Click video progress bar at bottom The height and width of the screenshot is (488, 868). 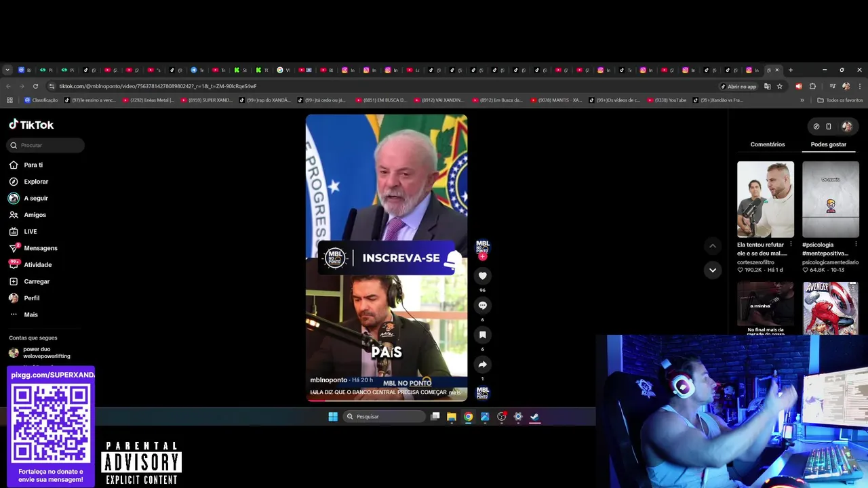[x=387, y=401]
